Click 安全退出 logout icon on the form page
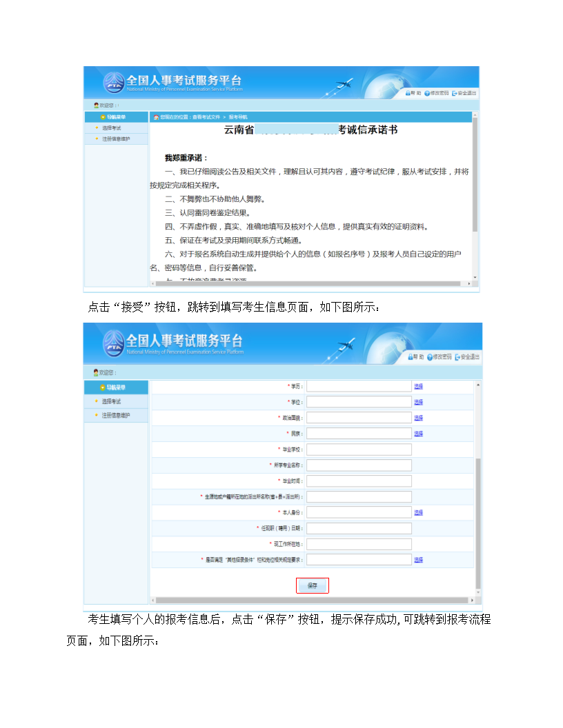Viewport: 563px width, 728px height. (x=457, y=356)
